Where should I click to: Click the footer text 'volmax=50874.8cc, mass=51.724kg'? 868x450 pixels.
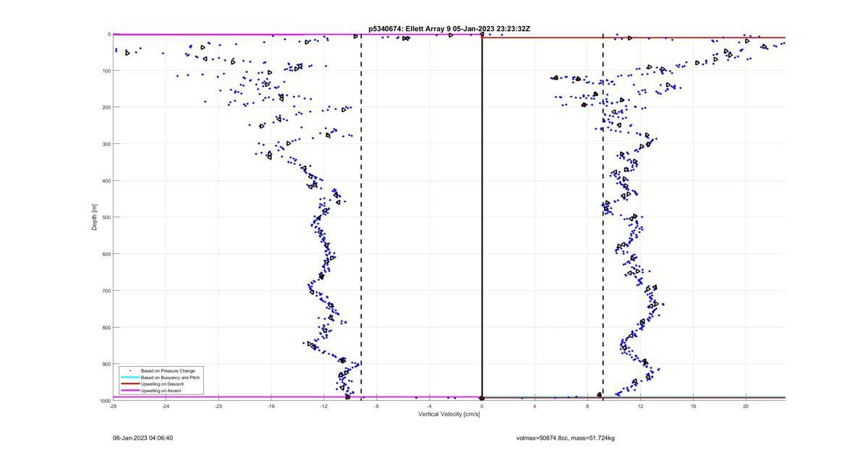pyautogui.click(x=566, y=438)
